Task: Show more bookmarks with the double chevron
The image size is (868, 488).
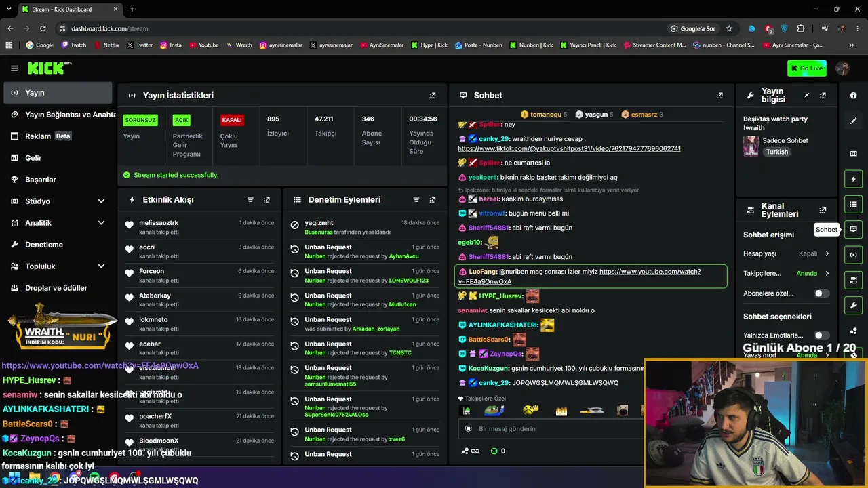Action: coord(851,45)
